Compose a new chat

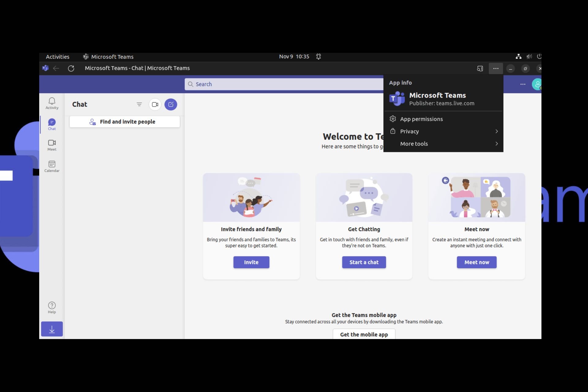[171, 104]
